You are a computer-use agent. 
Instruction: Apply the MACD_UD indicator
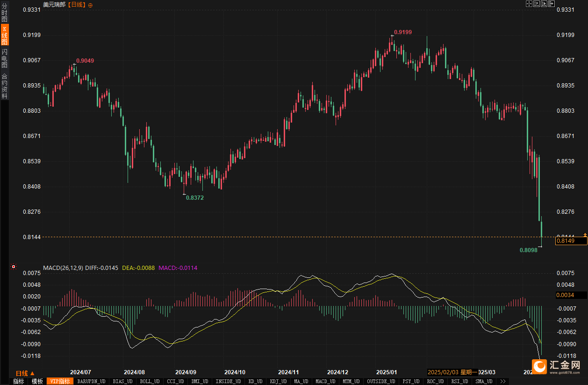coord(325,381)
